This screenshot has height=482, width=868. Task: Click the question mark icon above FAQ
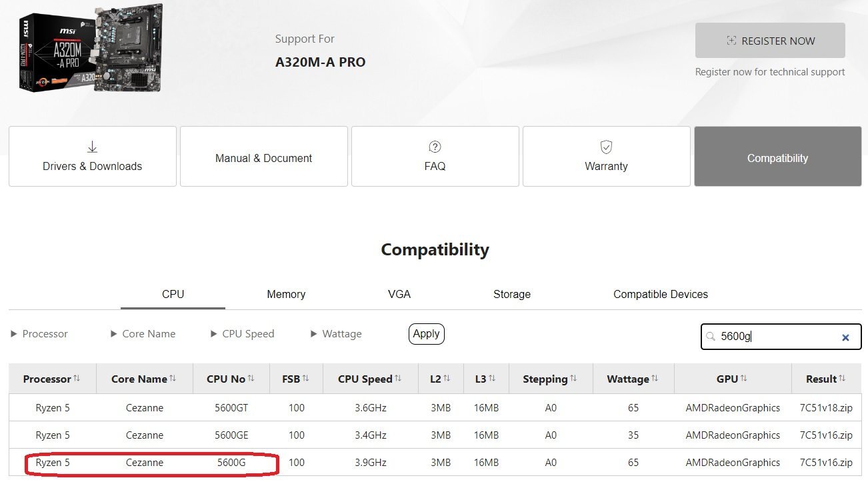435,147
